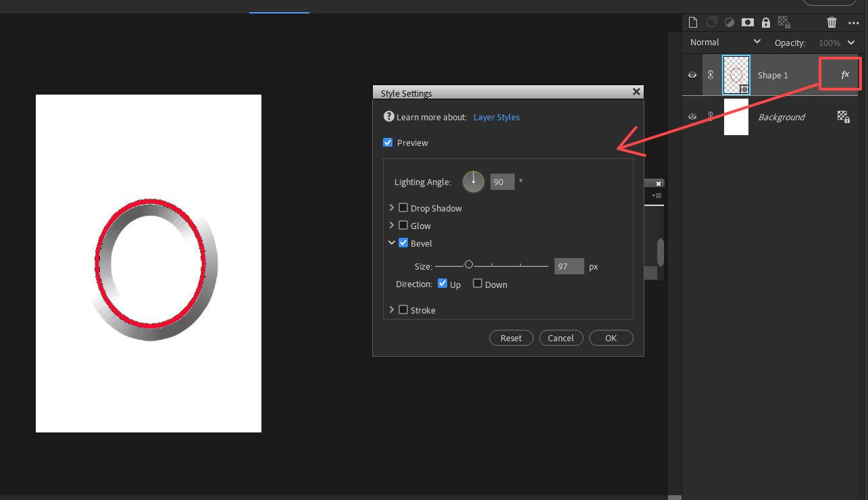Viewport: 868px width, 500px height.
Task: Expand the Stroke style section
Action: coord(392,309)
